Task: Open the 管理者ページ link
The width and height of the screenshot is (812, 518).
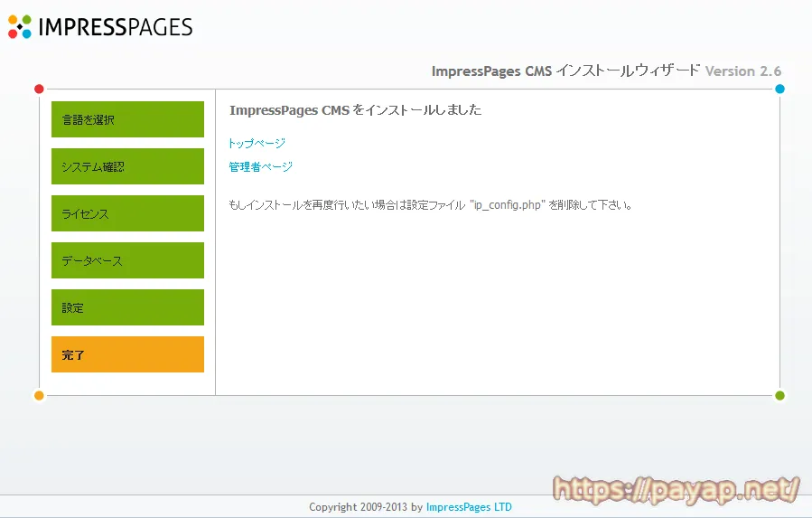Action: pos(260,166)
